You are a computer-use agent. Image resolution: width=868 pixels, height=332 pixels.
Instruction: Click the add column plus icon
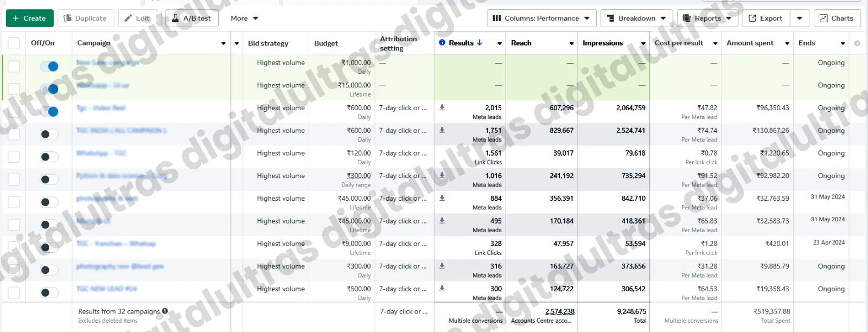[x=857, y=43]
